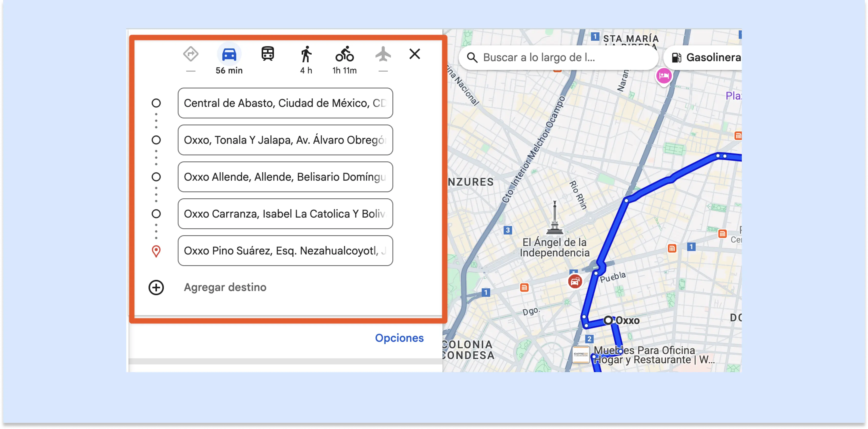Switch to cycling mode icon
Viewport: 868px width, 429px height.
344,54
